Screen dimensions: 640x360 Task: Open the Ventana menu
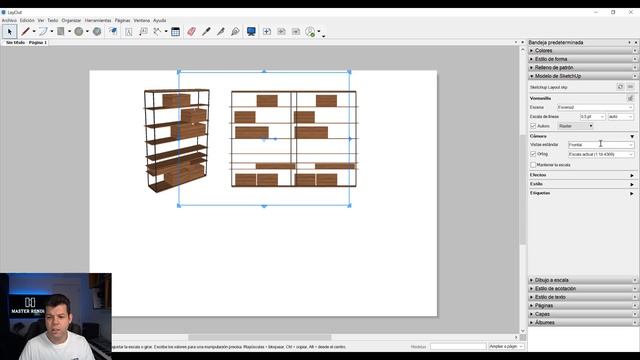[x=142, y=20]
